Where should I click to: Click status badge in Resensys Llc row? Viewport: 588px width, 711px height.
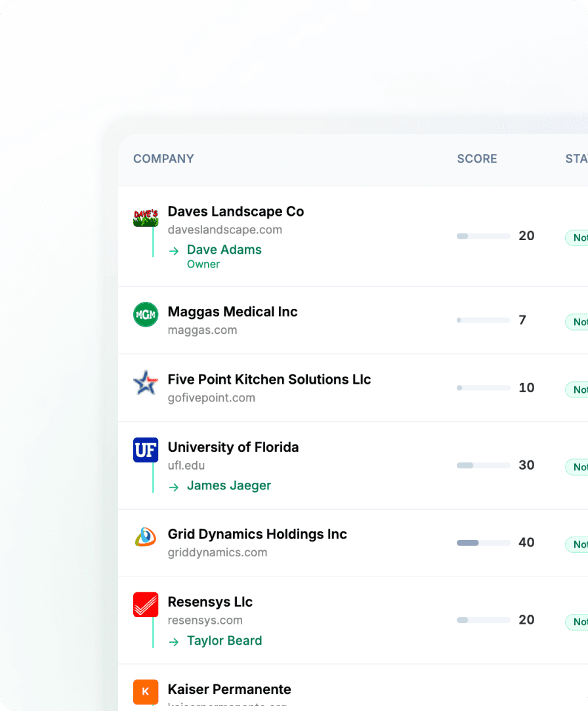577,622
